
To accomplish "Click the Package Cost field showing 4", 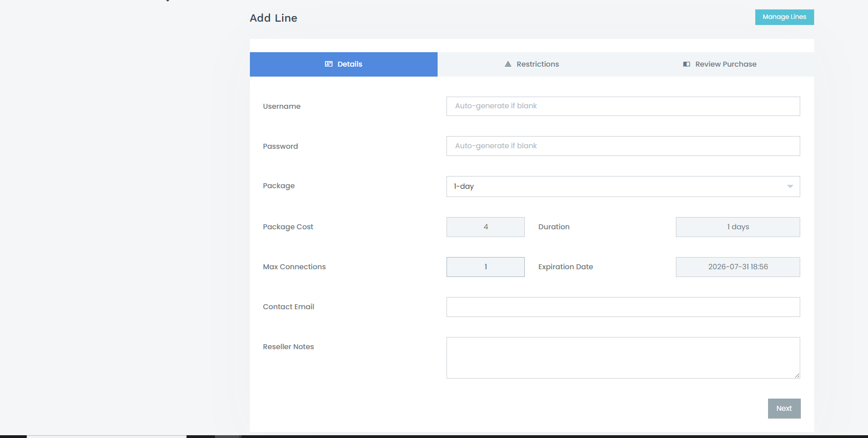I will click(x=485, y=227).
